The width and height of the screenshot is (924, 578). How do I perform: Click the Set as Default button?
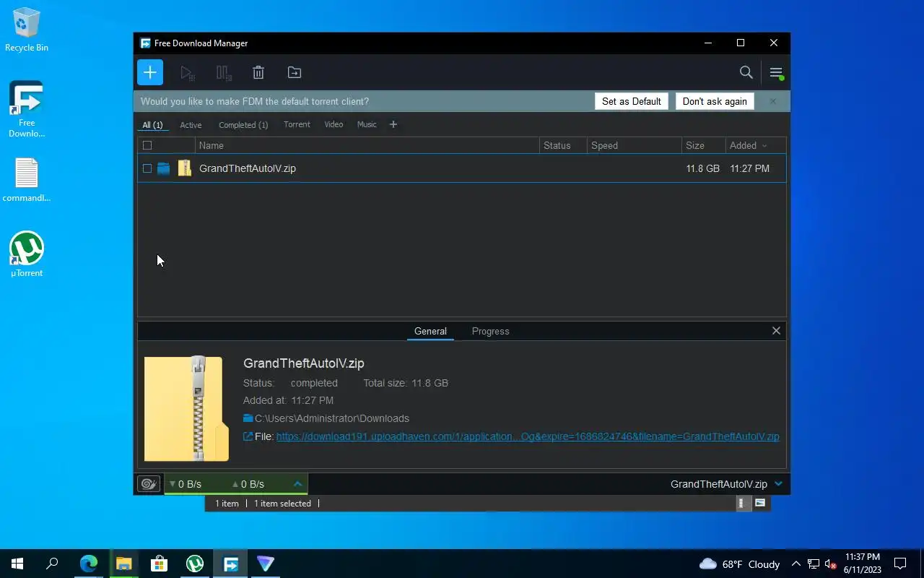pyautogui.click(x=632, y=101)
